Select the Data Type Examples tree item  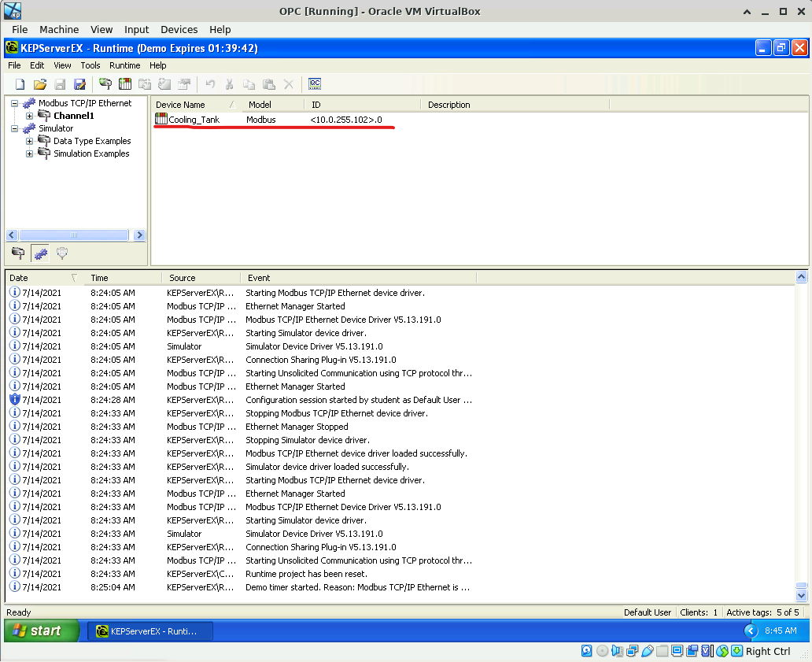[92, 141]
